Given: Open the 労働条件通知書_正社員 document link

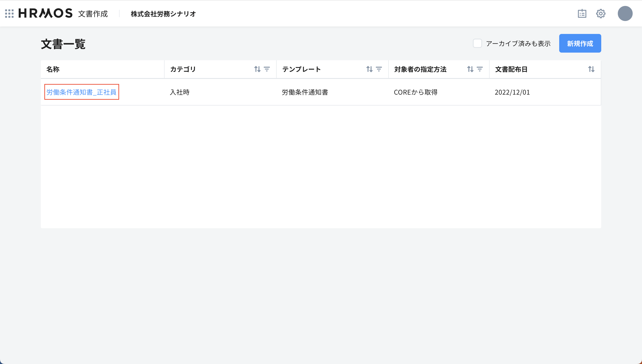Looking at the screenshot, I should pyautogui.click(x=81, y=92).
